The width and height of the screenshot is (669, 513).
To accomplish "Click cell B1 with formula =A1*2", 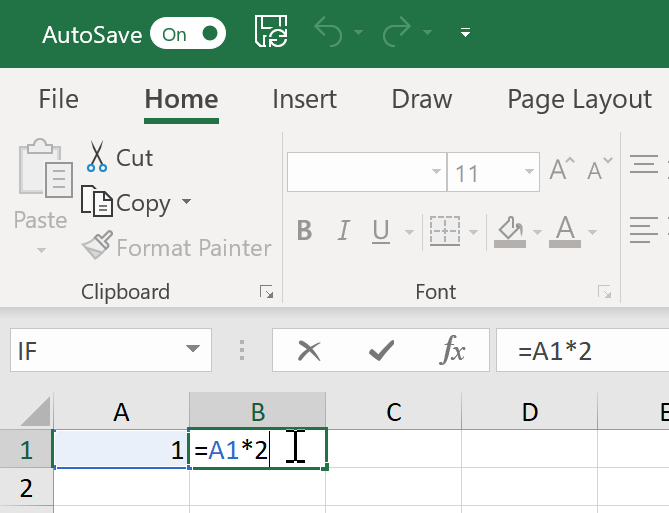I will pos(258,449).
